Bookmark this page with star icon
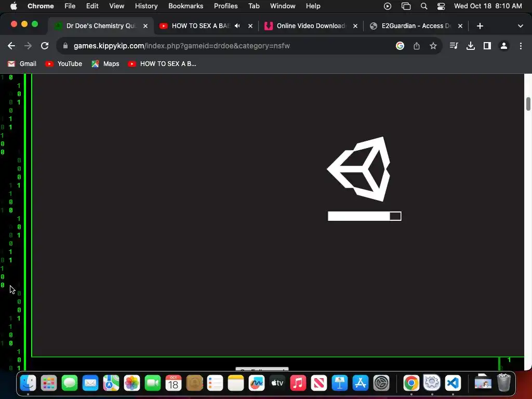Screen dimensions: 532x399 (x=433, y=46)
